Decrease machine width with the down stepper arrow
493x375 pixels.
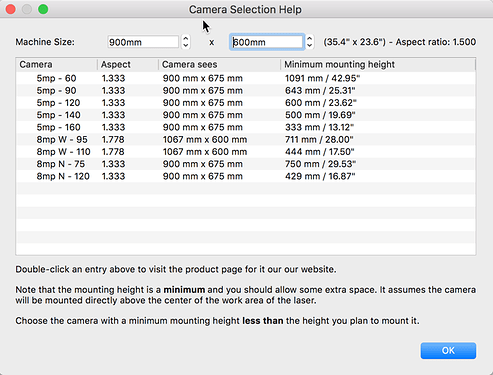pyautogui.click(x=186, y=46)
